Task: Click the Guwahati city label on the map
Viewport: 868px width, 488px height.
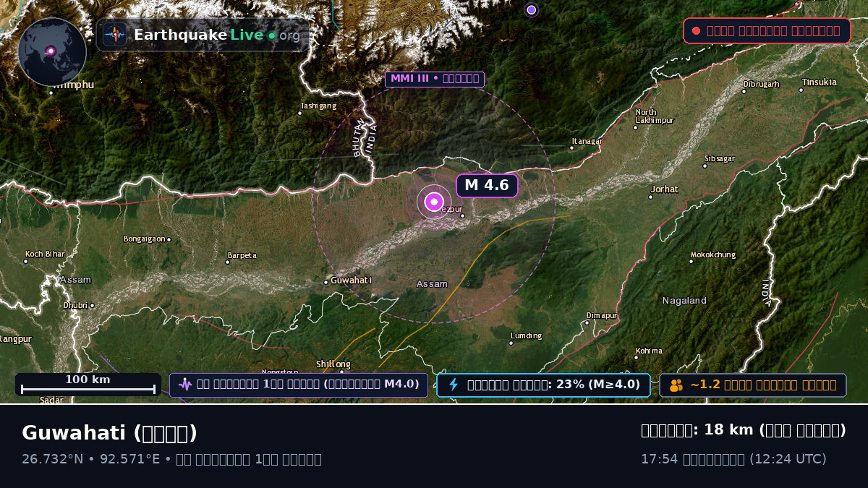Action: coord(351,281)
